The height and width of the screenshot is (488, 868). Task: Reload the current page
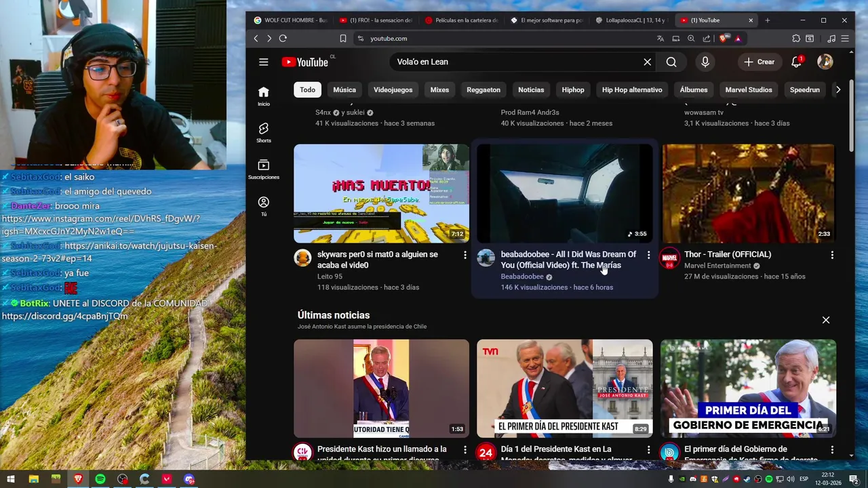click(283, 39)
